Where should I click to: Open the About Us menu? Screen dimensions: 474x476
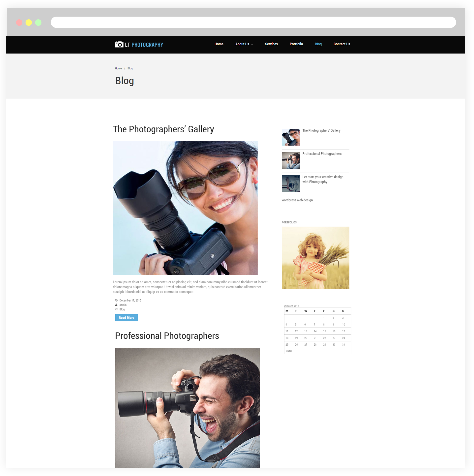[x=242, y=44]
